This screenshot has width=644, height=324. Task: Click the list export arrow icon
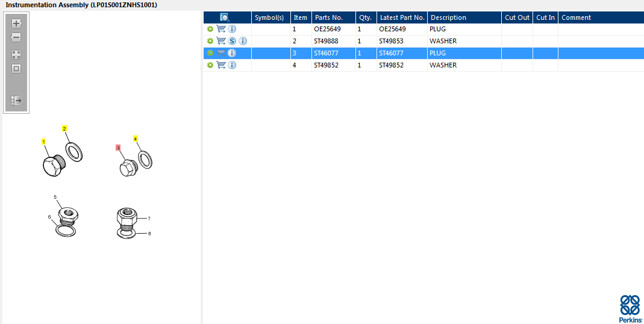(16, 101)
